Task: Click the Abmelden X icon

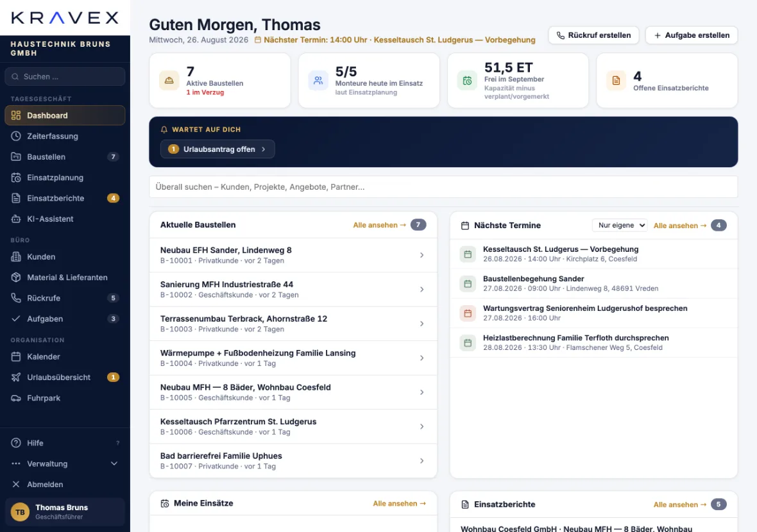Action: 16,485
